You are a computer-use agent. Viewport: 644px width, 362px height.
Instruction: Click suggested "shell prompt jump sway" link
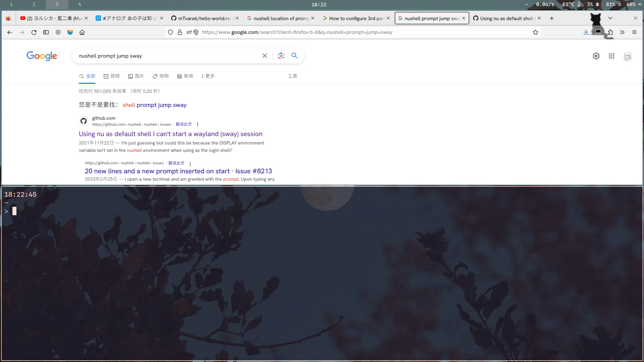pos(154,105)
